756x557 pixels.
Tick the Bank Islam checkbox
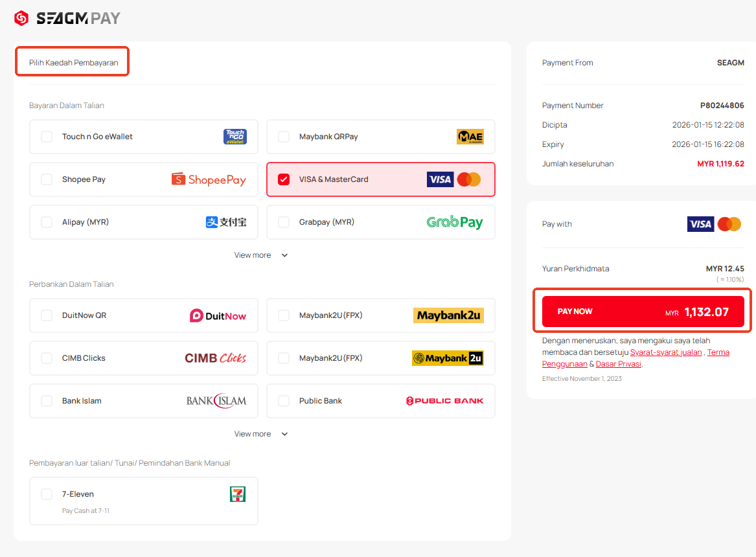pyautogui.click(x=47, y=401)
